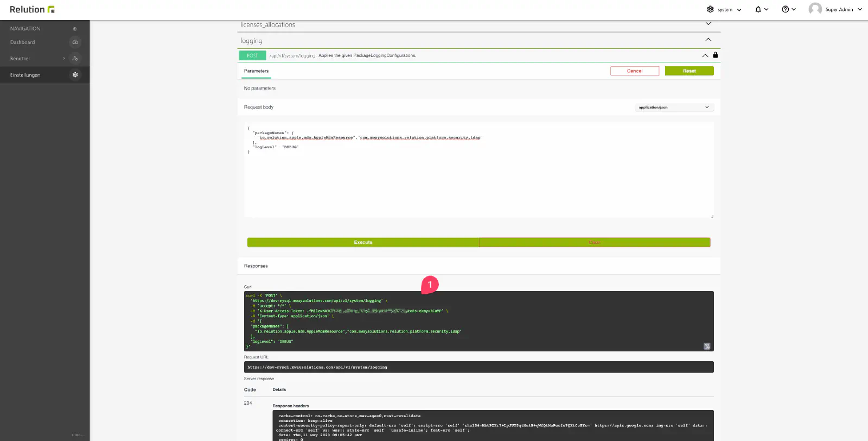Copy the curl command to clipboard

pos(707,346)
